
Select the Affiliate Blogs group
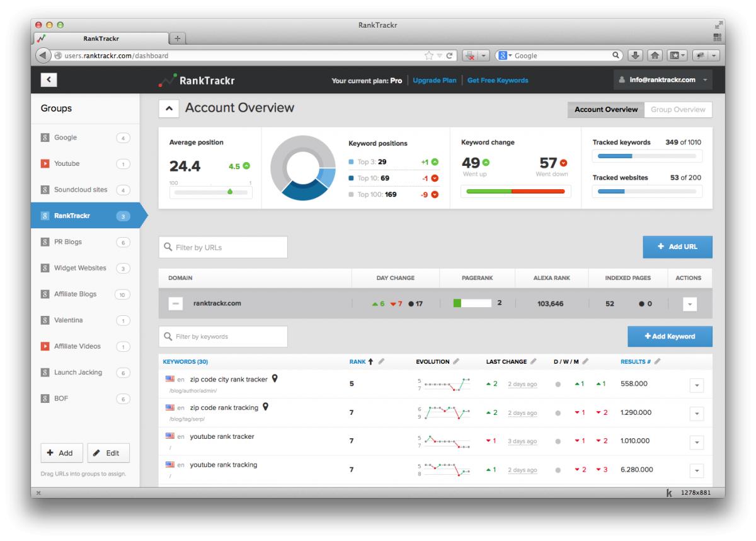tap(85, 294)
